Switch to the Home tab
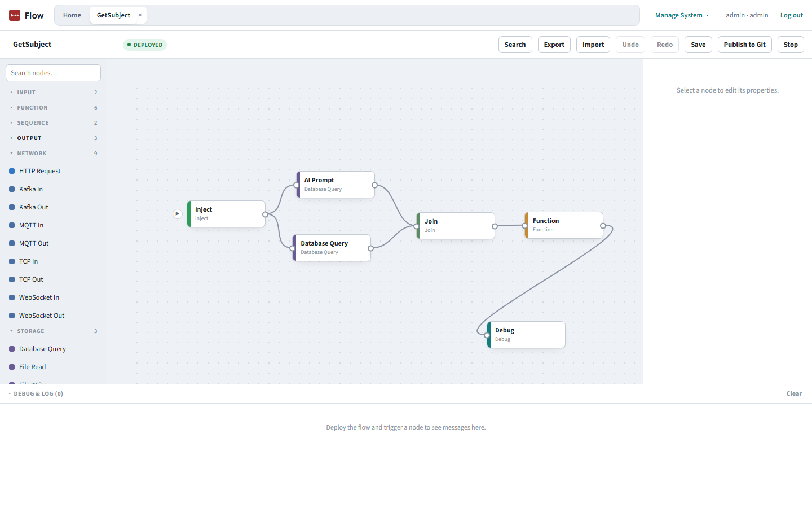The image size is (812, 508). pyautogui.click(x=72, y=15)
